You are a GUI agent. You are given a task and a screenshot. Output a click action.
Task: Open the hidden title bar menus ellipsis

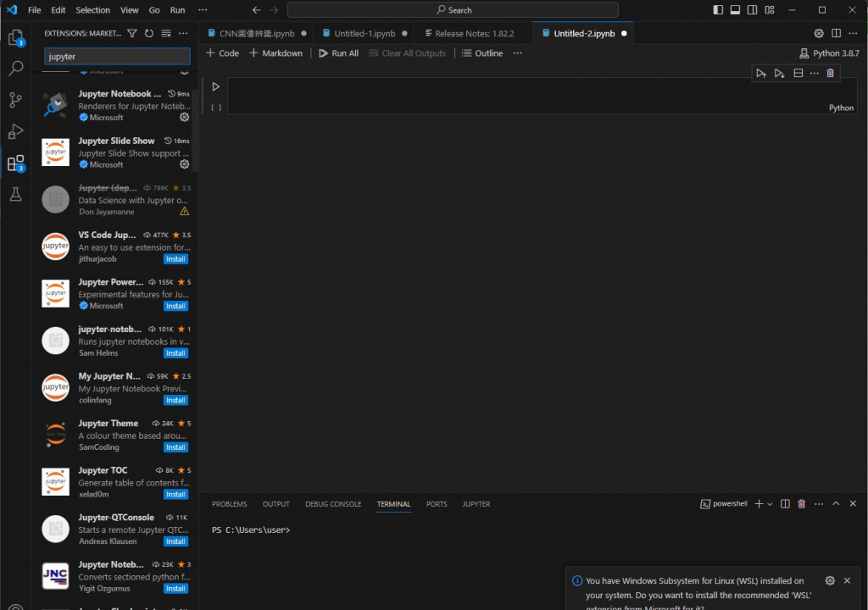(203, 10)
